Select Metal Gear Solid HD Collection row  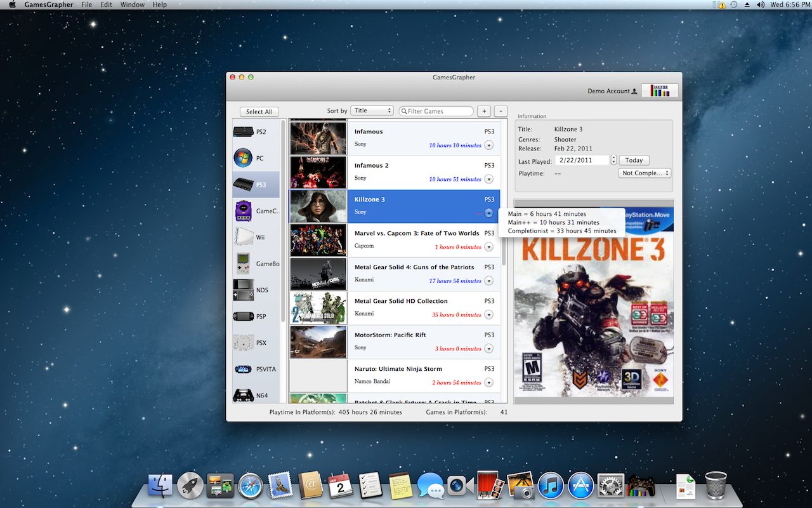(x=395, y=308)
